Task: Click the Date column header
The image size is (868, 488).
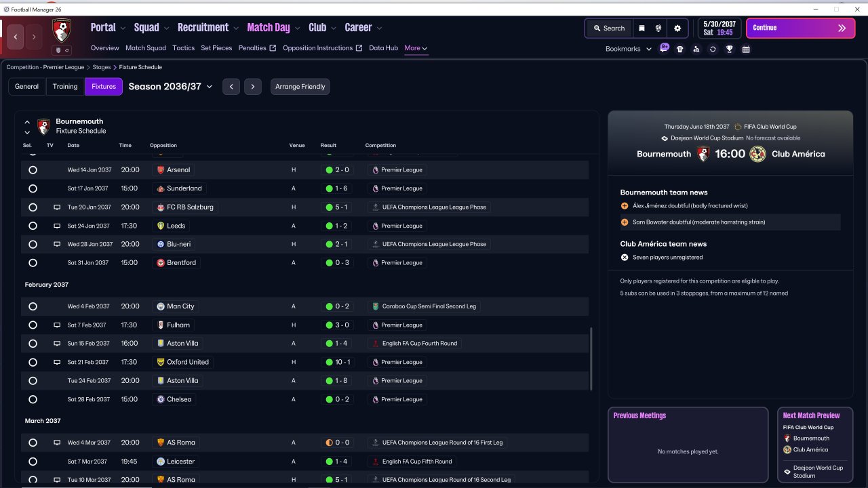Action: pyautogui.click(x=73, y=146)
